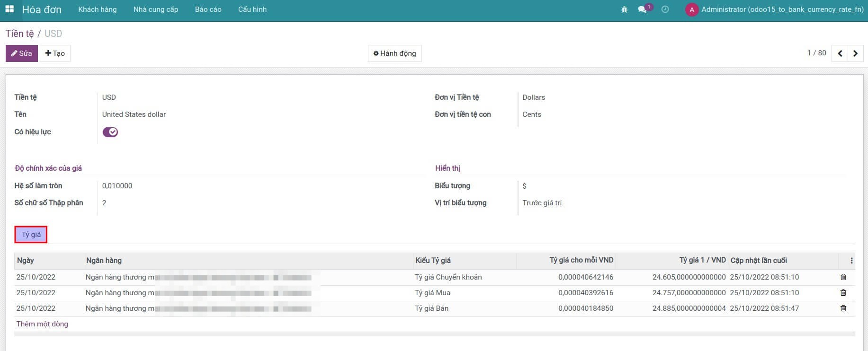Screen dimensions: 868x351
Task: Toggle the Có hiệu lực switch
Action: point(110,132)
